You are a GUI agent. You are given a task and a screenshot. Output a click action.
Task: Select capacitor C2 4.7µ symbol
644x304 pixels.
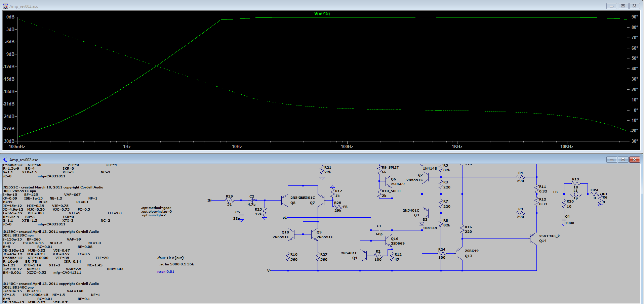click(x=253, y=201)
